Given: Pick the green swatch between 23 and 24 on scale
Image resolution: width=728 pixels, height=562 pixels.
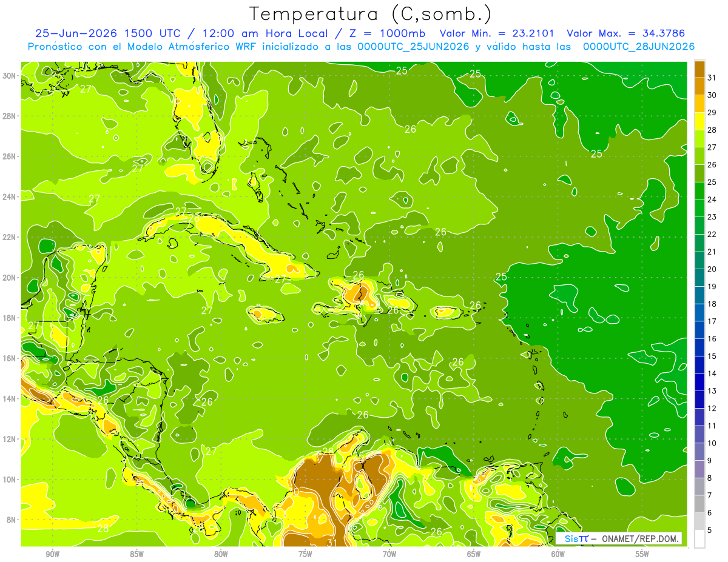Looking at the screenshot, I should [699, 208].
